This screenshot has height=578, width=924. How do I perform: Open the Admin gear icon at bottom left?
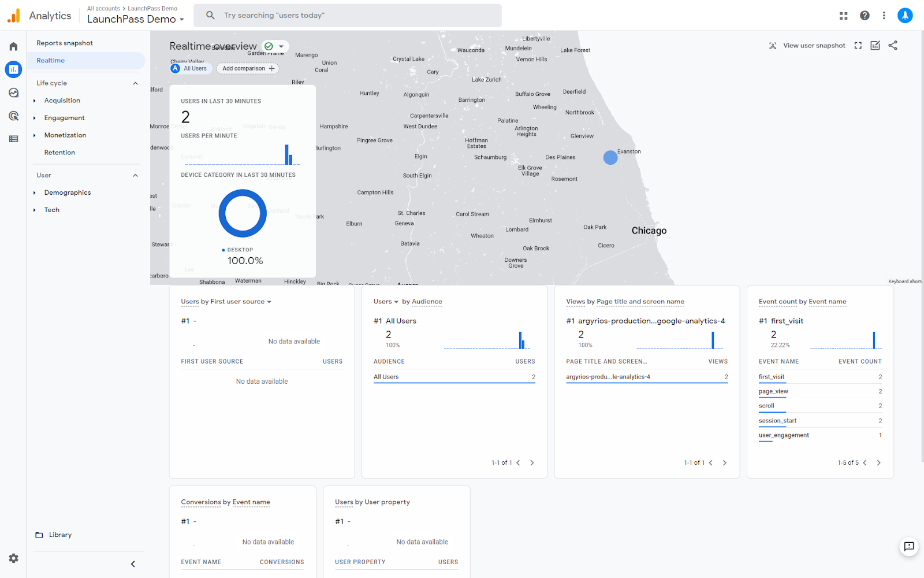tap(13, 558)
